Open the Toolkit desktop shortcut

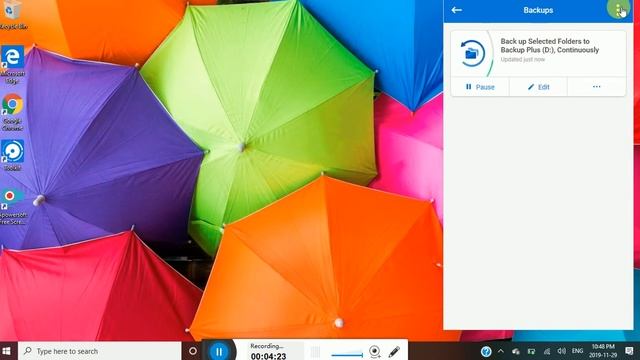(x=12, y=156)
